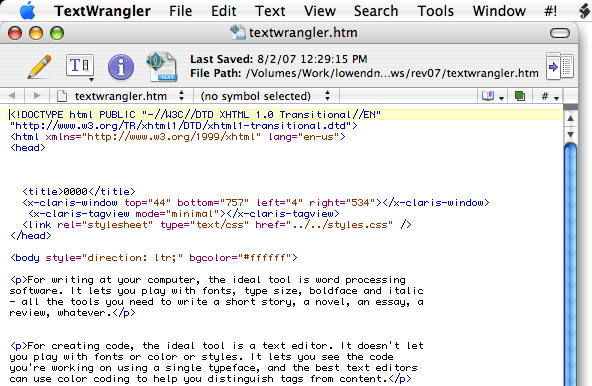Viewport: 592px width, 386px height.
Task: Open the #! shebang menu
Action: tap(550, 11)
